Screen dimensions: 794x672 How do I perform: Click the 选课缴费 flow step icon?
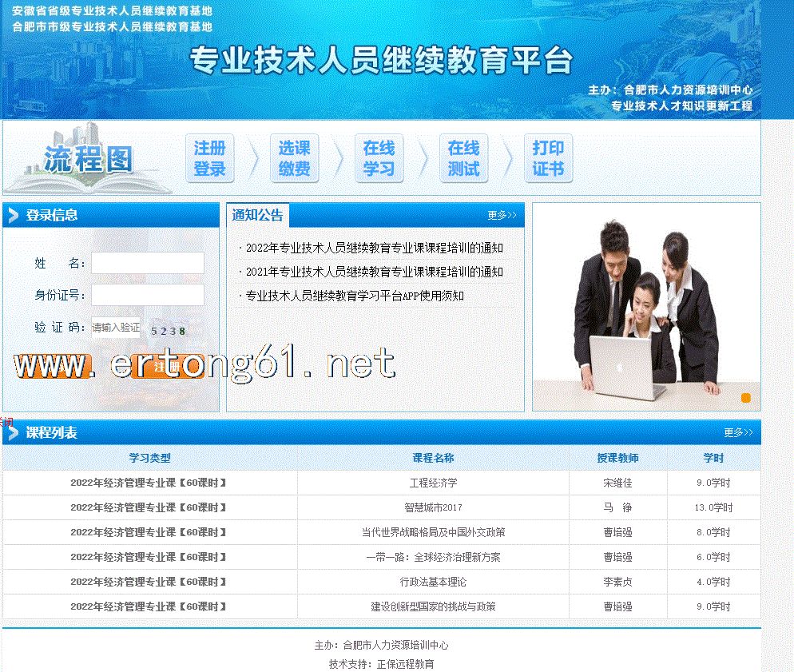tap(294, 158)
